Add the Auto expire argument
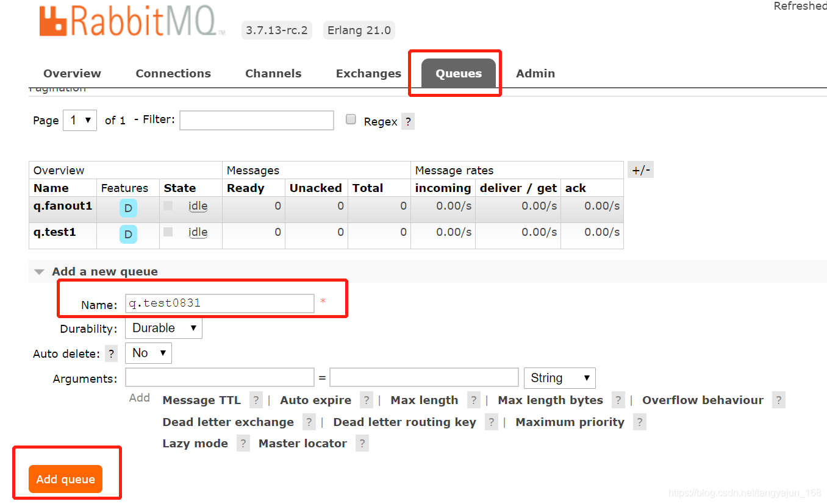 click(315, 400)
